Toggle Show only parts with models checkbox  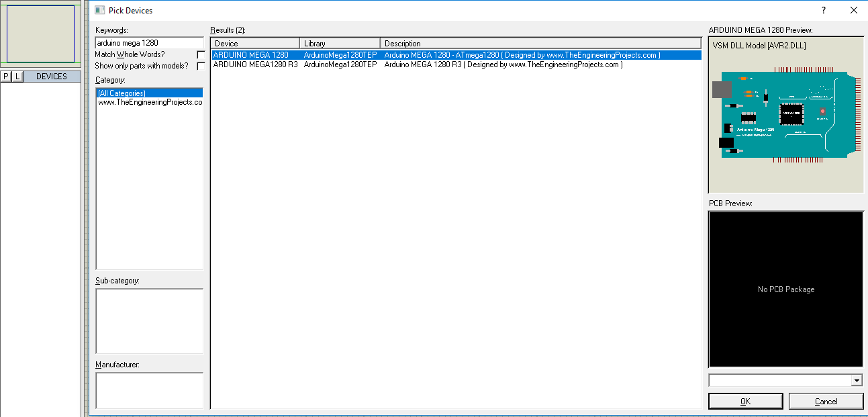(201, 66)
